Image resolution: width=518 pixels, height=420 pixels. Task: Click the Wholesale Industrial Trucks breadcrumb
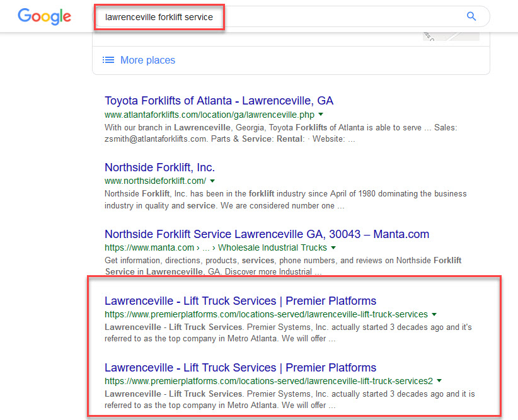(272, 247)
